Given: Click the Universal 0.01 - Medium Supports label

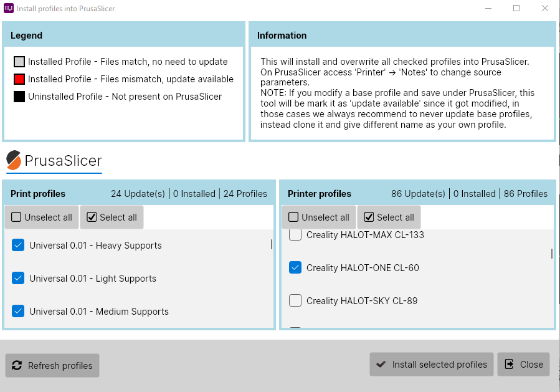Looking at the screenshot, I should [99, 311].
